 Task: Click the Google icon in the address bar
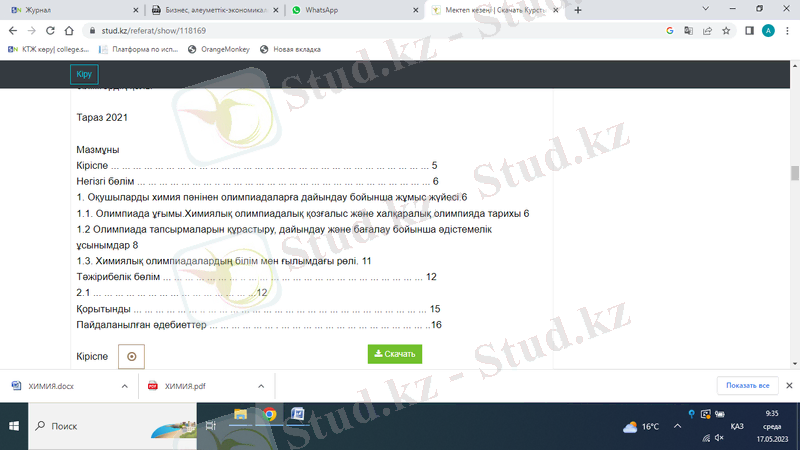(x=669, y=31)
